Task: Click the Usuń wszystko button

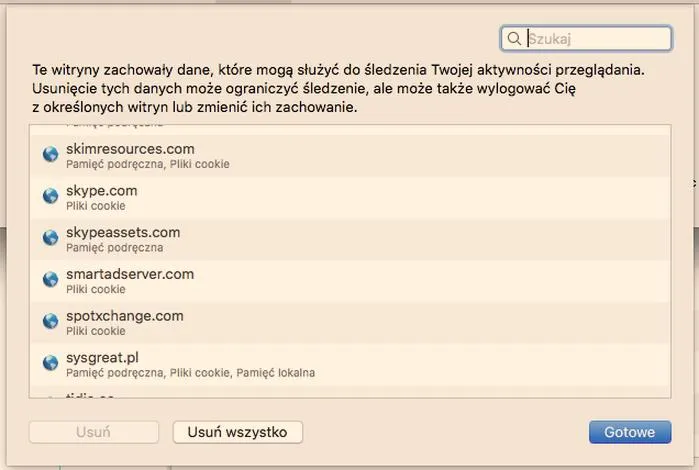Action: click(238, 432)
